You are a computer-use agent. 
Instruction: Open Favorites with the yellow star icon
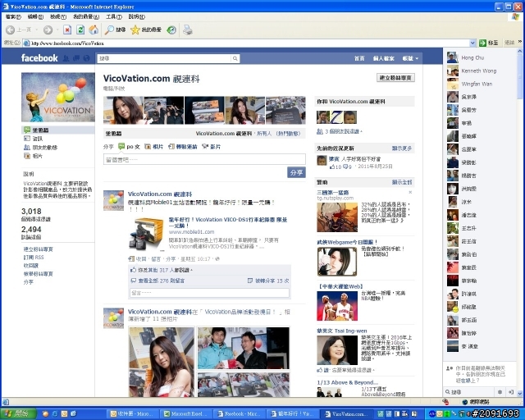pyautogui.click(x=135, y=30)
